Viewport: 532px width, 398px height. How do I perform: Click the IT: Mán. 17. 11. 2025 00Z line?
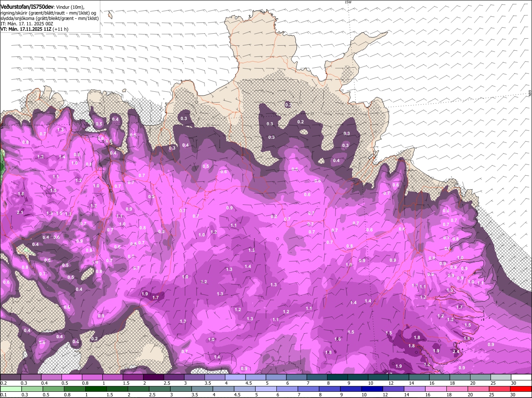click(27, 24)
